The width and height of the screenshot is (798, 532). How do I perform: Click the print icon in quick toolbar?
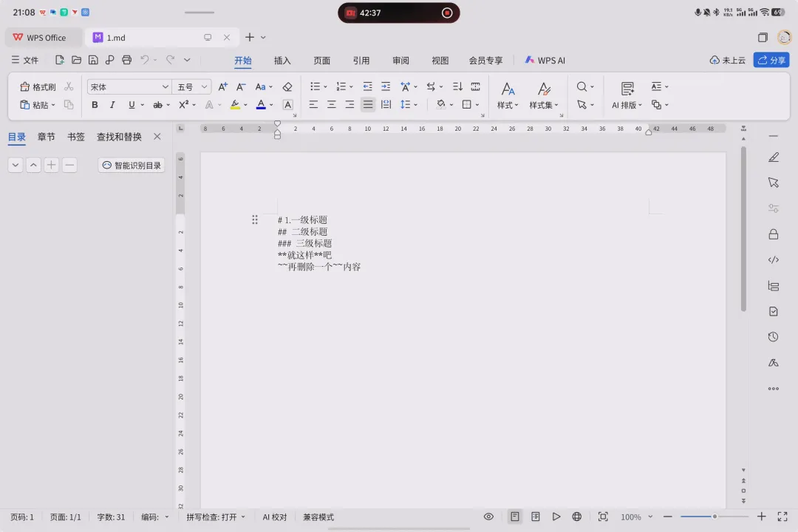coord(127,60)
